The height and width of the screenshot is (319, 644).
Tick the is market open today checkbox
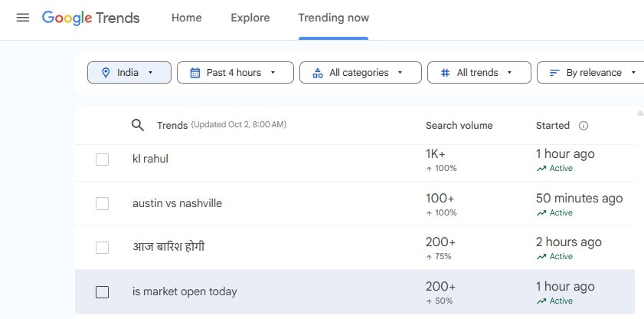point(102,292)
